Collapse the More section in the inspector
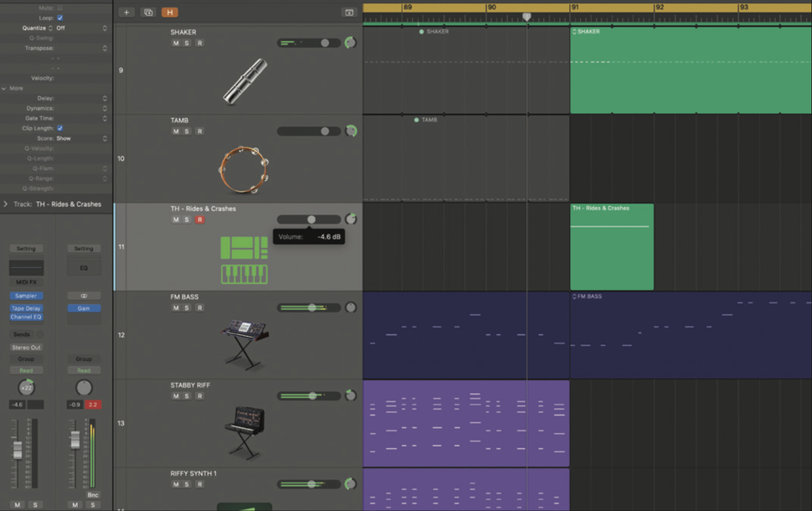 point(13,88)
